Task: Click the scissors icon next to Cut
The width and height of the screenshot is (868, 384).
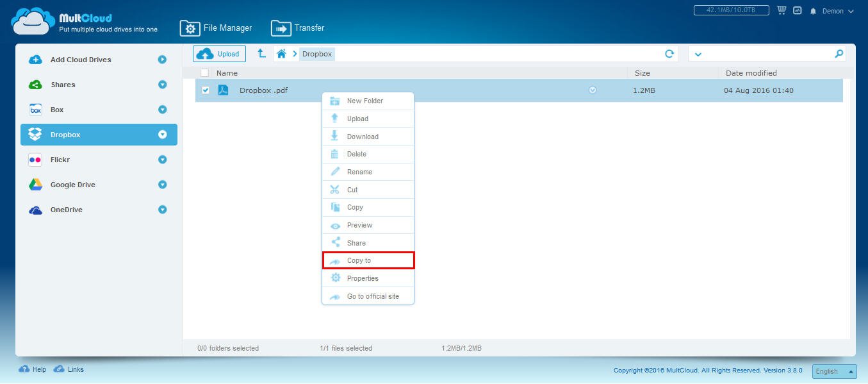Action: (334, 190)
